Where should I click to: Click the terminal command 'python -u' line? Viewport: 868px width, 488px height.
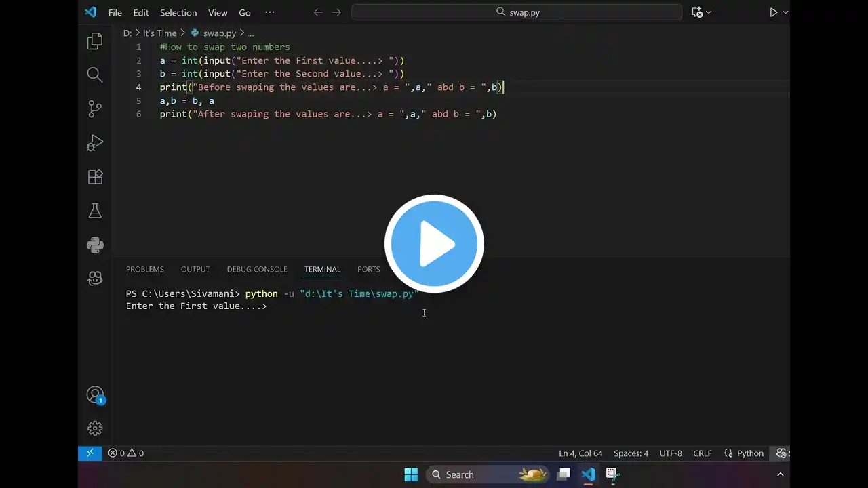pos(273,293)
